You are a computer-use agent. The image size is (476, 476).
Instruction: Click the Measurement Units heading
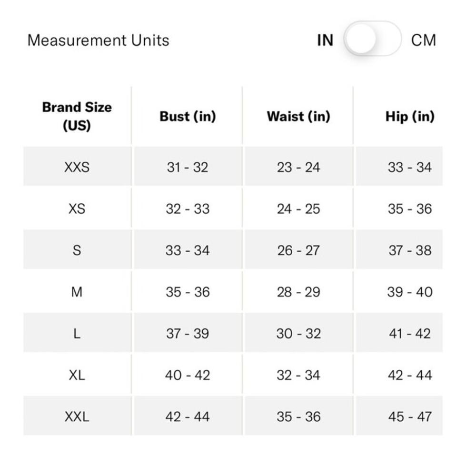click(98, 40)
